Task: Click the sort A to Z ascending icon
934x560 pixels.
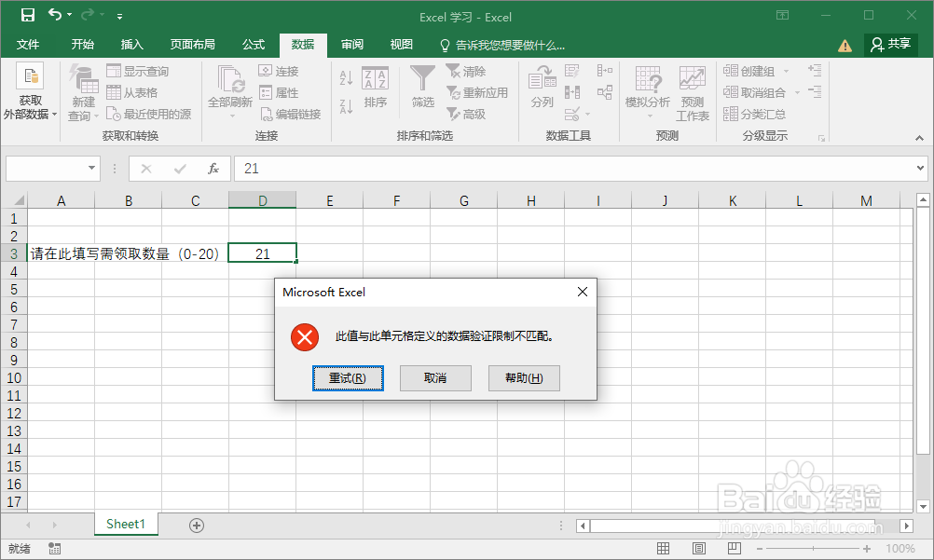Action: pos(346,77)
